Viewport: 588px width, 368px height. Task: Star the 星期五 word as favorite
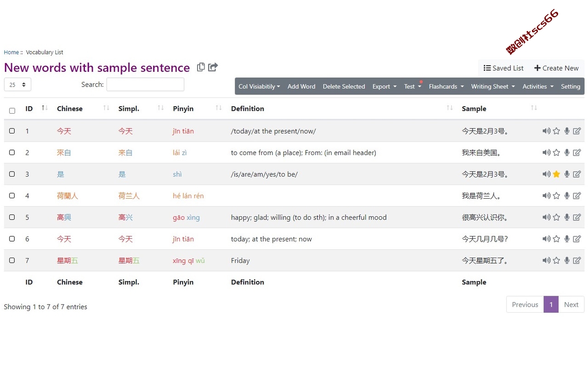pos(556,261)
